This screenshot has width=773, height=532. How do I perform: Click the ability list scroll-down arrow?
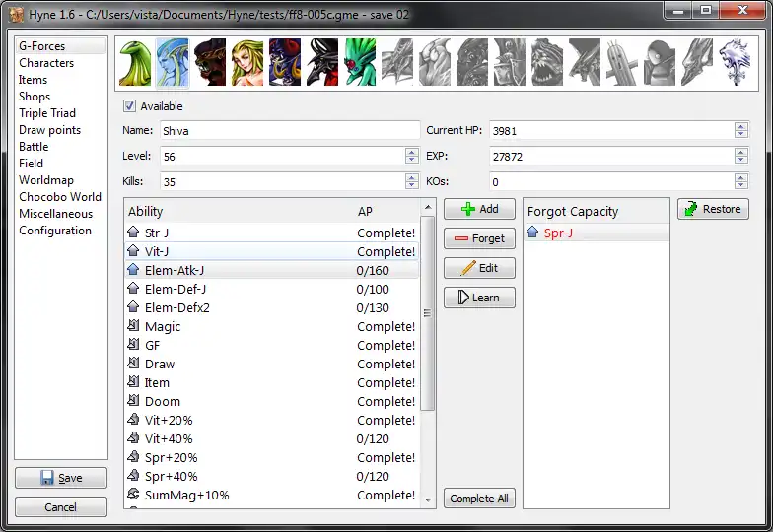[428, 500]
